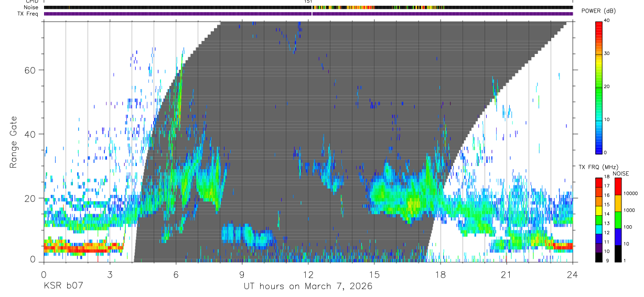Viewport: 644px width, 297px height.
Task: Click the '1' label on the NOISE scale
Action: pyautogui.click(x=624, y=260)
